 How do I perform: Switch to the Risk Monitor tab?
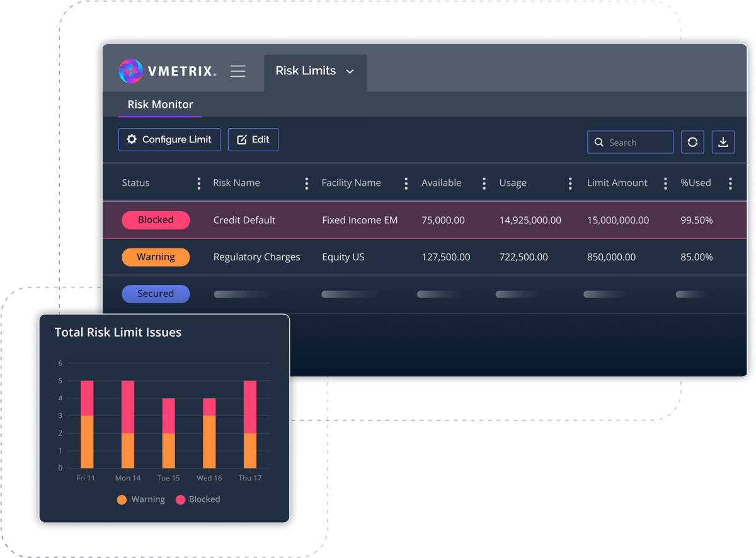[x=160, y=105]
